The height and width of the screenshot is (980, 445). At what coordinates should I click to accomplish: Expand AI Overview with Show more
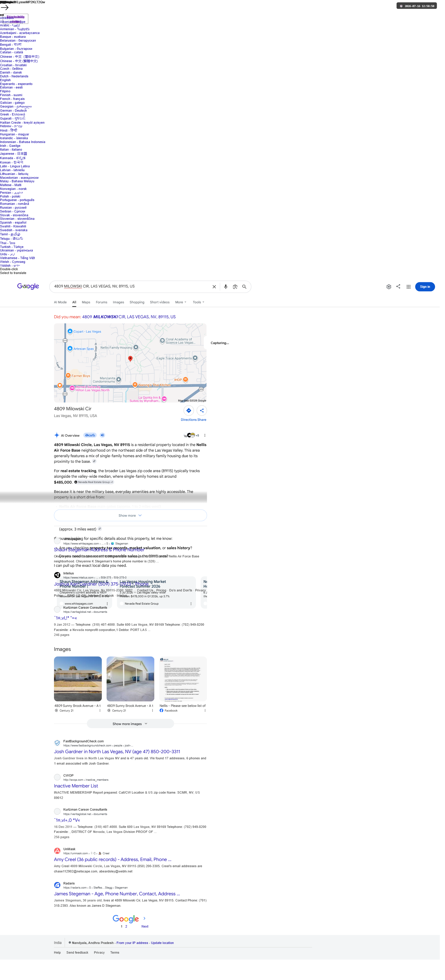[132, 522]
